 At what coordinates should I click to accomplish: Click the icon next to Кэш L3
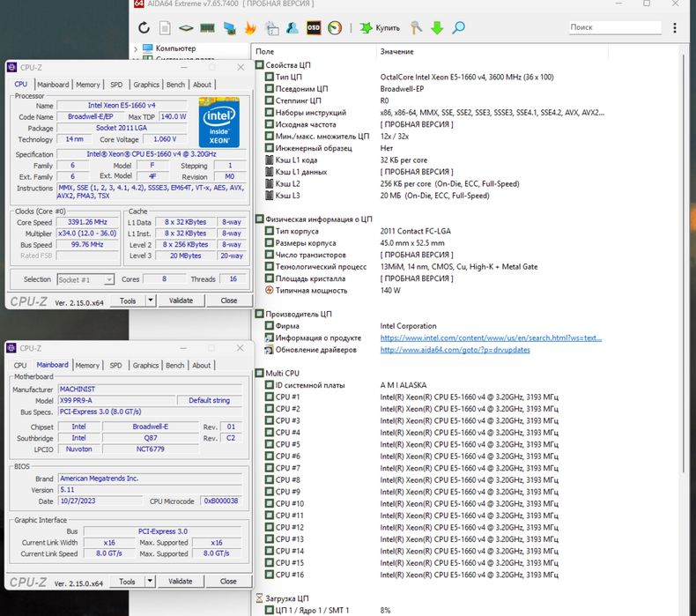[x=269, y=196]
